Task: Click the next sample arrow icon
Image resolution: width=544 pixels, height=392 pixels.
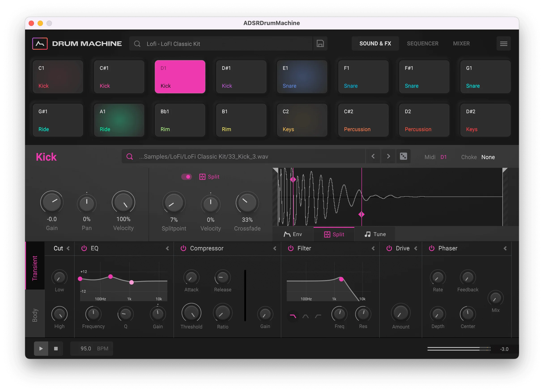Action: [x=388, y=156]
